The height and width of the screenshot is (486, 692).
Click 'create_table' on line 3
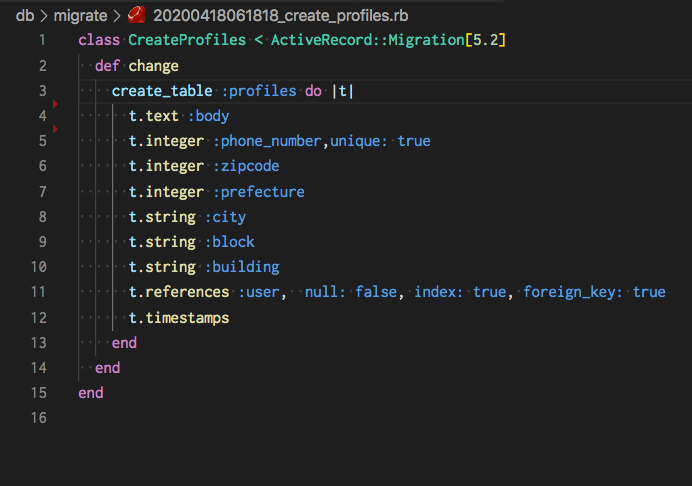click(162, 91)
